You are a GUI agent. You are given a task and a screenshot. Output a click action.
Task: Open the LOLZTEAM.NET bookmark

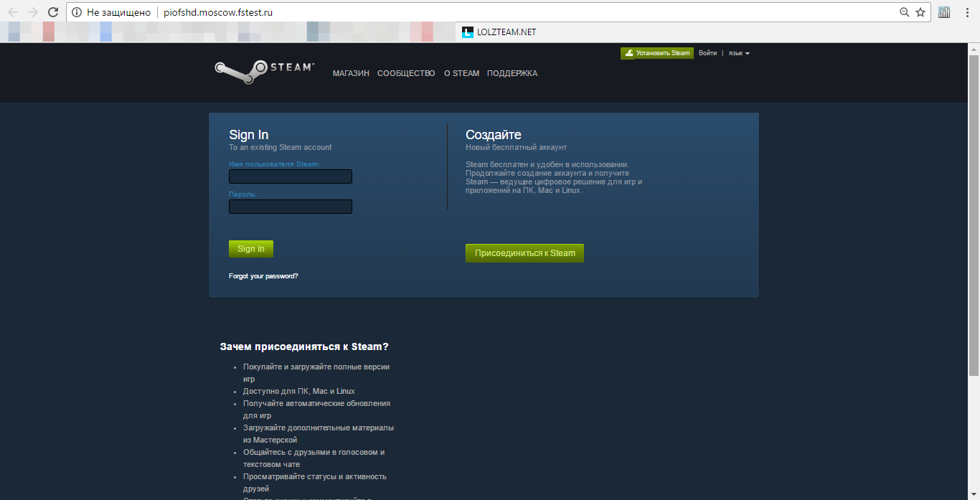tap(499, 32)
